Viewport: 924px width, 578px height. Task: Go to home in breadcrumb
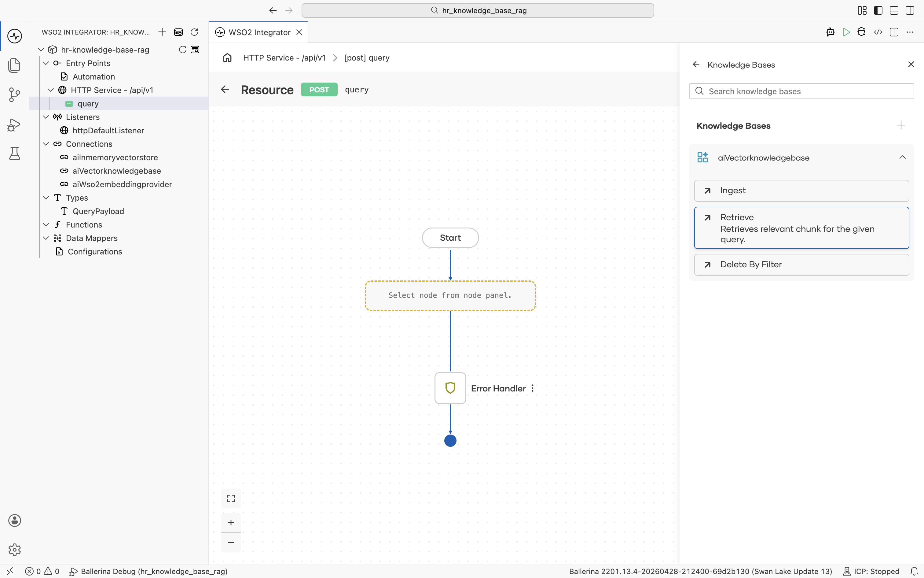[x=228, y=58]
